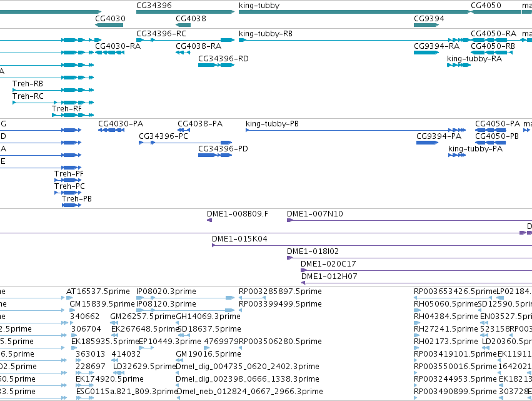Select protein CG34396-PD
The width and height of the screenshot is (532, 401).
coord(215,155)
